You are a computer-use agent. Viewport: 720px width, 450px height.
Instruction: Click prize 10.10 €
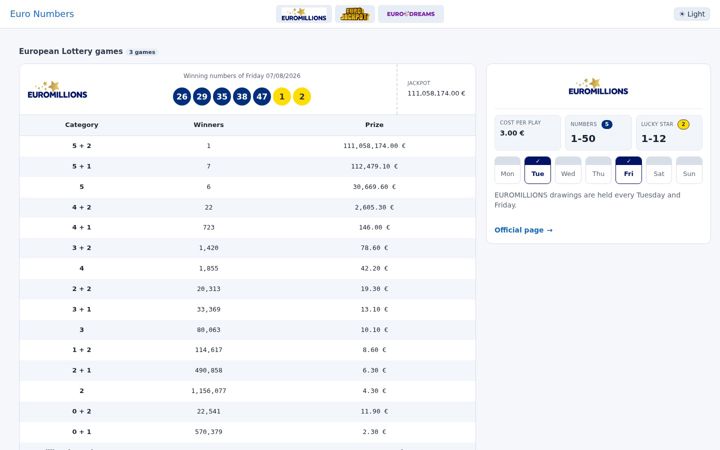(374, 330)
